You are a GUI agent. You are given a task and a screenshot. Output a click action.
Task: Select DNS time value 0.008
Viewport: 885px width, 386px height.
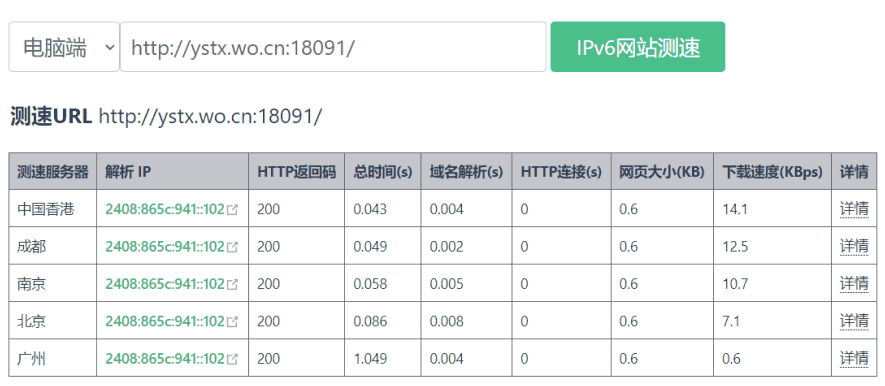click(446, 321)
